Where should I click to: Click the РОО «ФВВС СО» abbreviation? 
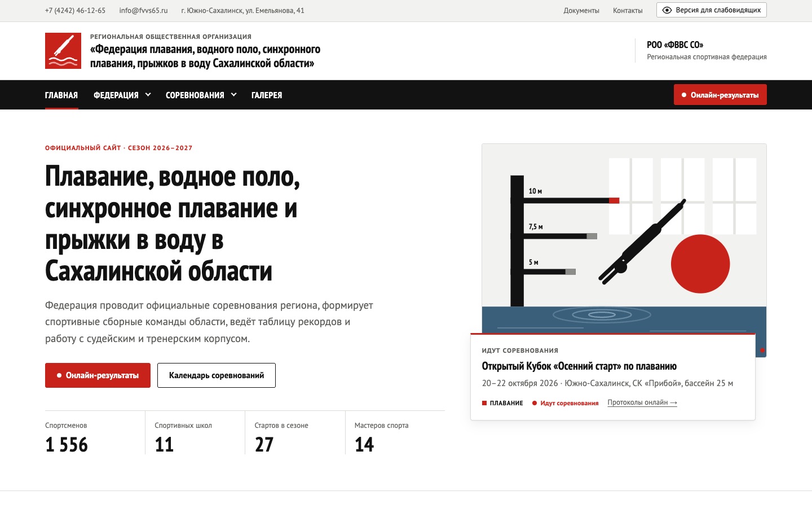coord(675,45)
